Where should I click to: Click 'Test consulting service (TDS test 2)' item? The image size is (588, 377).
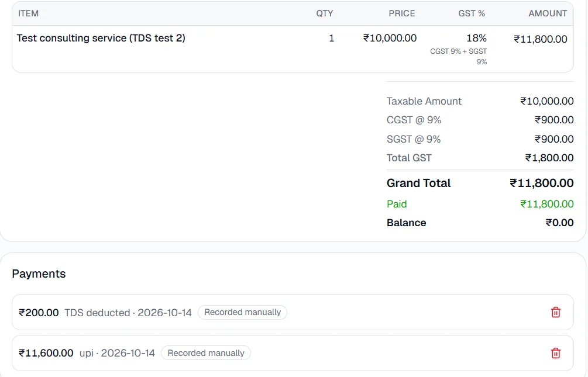[x=101, y=38]
